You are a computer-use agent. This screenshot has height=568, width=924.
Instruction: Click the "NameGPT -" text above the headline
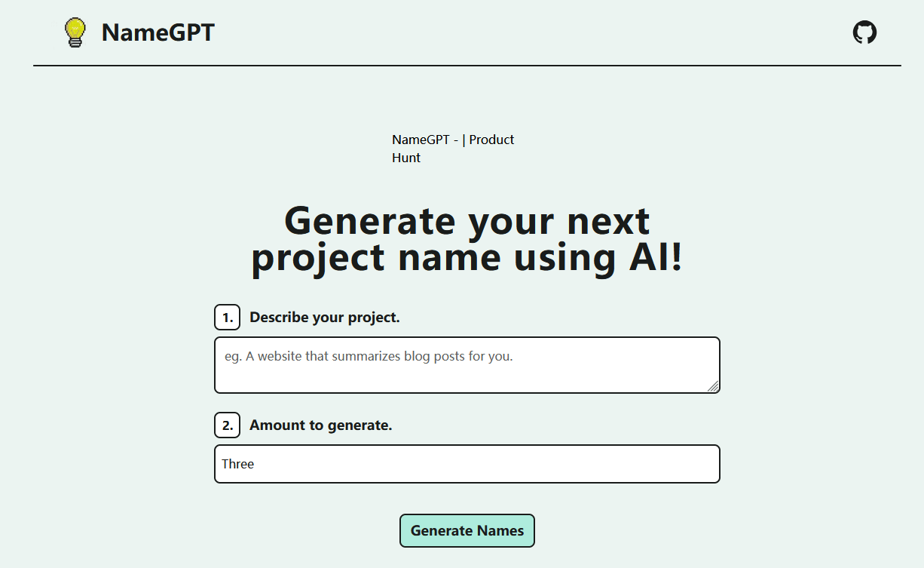coord(425,140)
